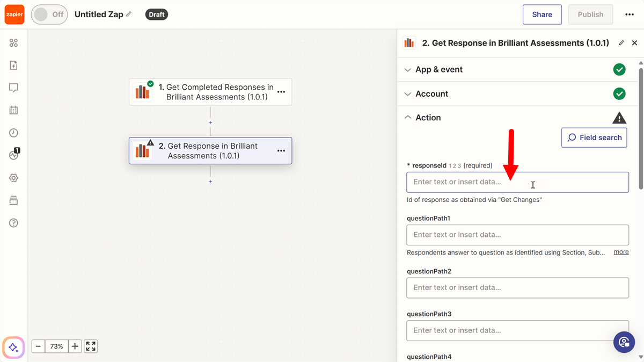Launch the AI Copilot sparkle icon
Viewport: 644px width, 362px height.
tap(13, 347)
